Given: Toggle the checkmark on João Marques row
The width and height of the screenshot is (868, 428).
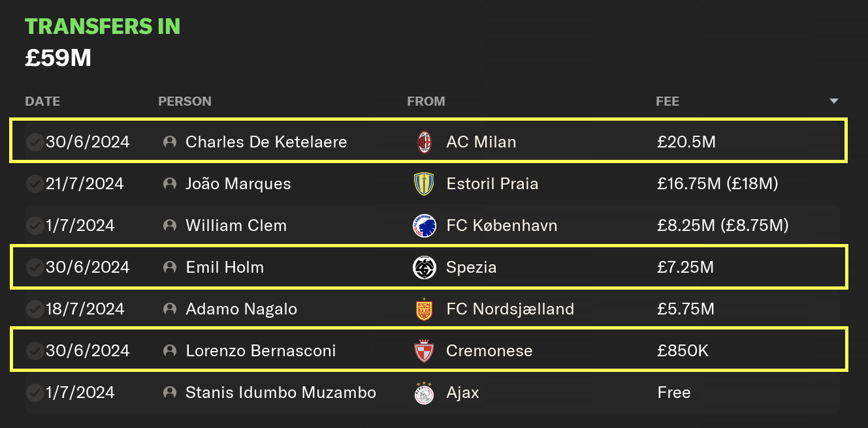Looking at the screenshot, I should 35,184.
